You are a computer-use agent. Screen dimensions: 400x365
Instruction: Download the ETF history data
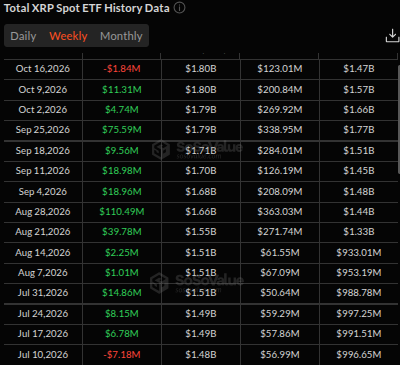pos(392,35)
